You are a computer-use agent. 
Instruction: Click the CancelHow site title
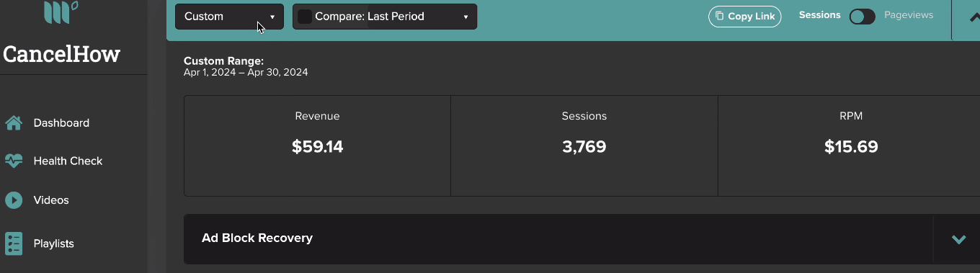tap(62, 54)
